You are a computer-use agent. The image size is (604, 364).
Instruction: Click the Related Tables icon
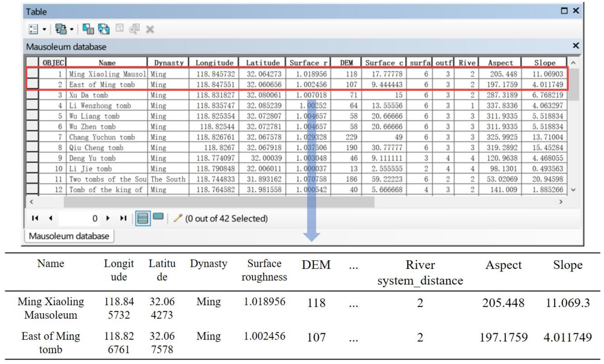[x=61, y=29]
